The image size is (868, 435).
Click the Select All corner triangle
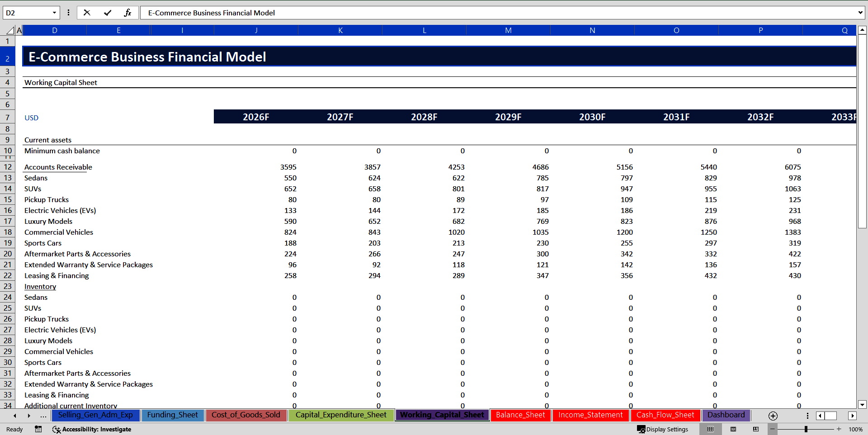[x=9, y=30]
